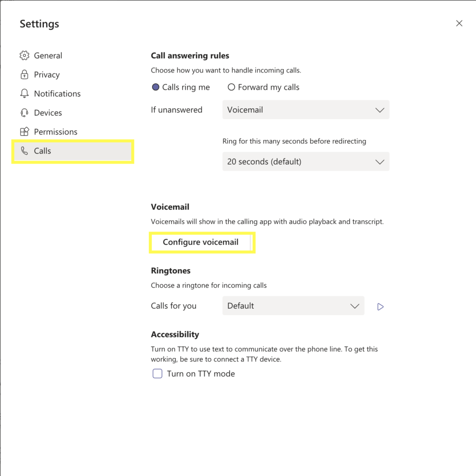The height and width of the screenshot is (476, 476).
Task: Expand the ring duration dropdown
Action: (x=305, y=161)
